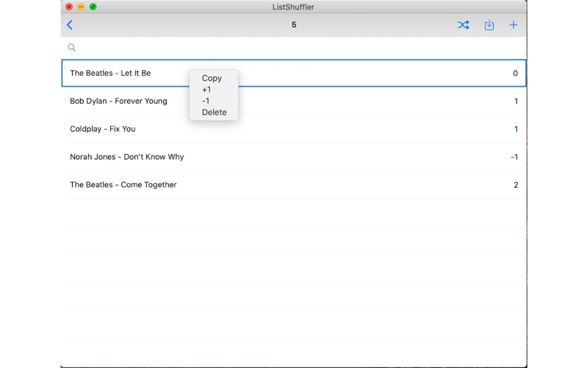Select Norah Jones - Don't Know Why row
This screenshot has height=368, width=588.
coord(293,157)
